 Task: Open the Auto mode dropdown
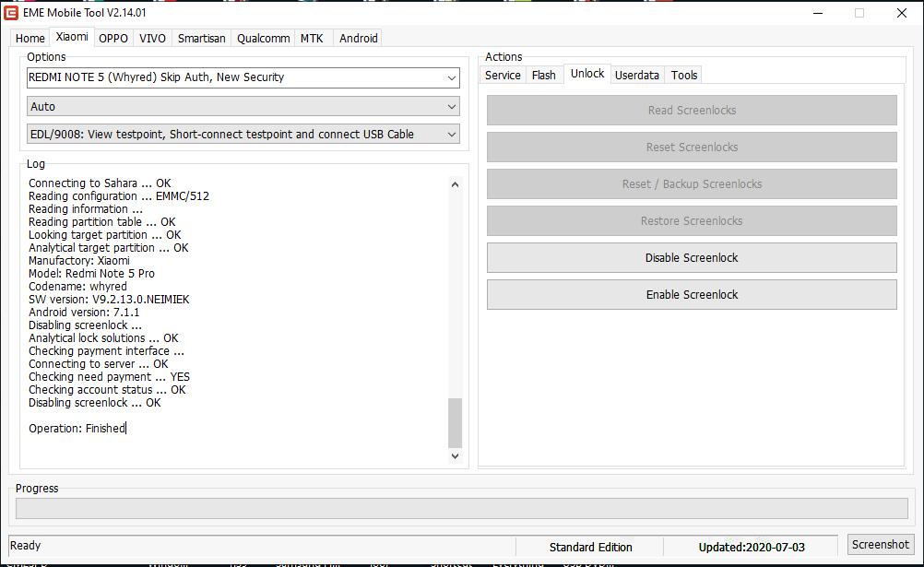243,107
